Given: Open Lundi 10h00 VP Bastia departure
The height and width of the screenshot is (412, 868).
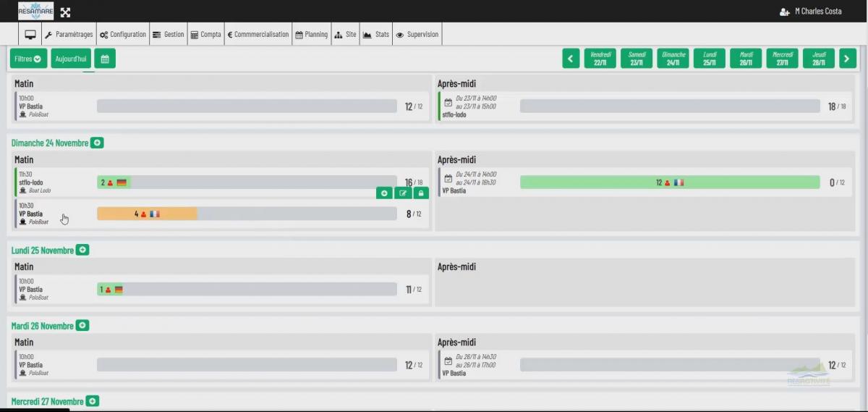Looking at the screenshot, I should pyautogui.click(x=221, y=290).
